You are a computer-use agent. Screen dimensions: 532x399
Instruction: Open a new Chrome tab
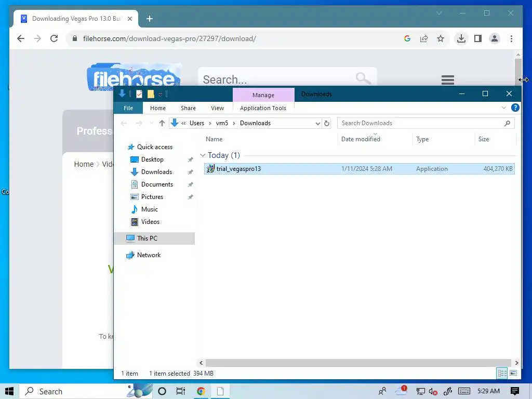click(149, 19)
